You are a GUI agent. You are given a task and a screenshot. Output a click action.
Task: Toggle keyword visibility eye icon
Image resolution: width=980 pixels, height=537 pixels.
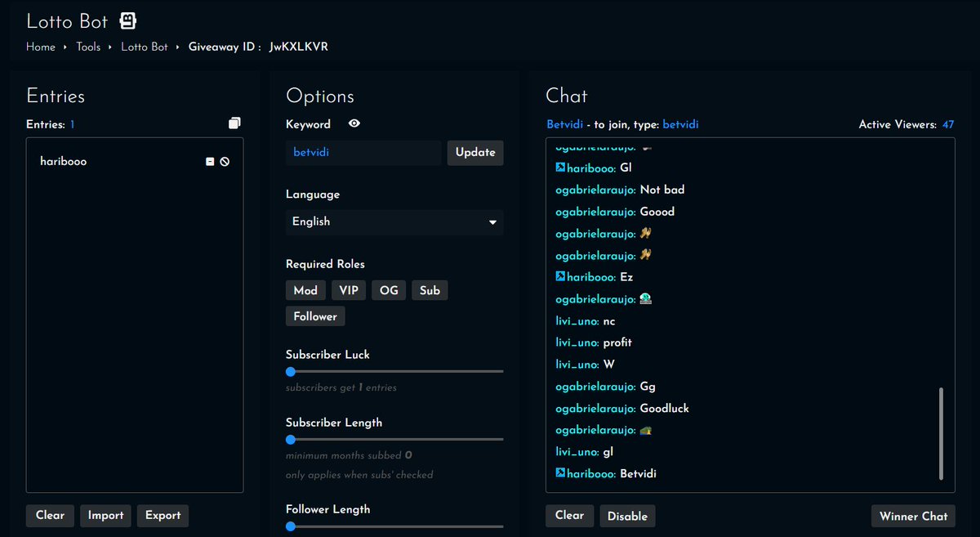click(354, 123)
